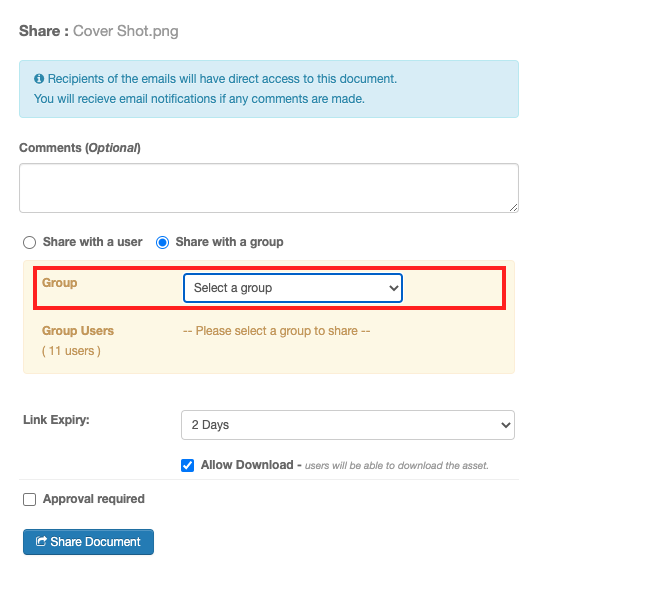This screenshot has width=647, height=592.
Task: Click the Approval required label
Action: click(x=94, y=499)
